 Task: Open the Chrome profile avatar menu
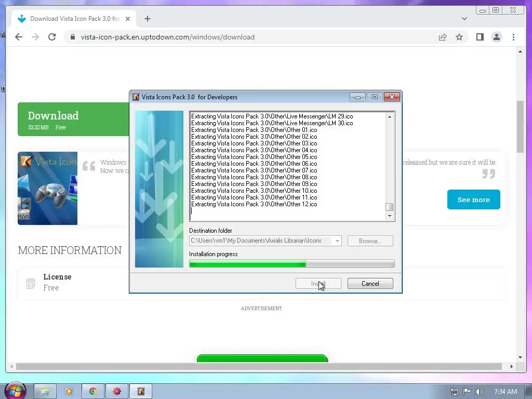click(496, 37)
